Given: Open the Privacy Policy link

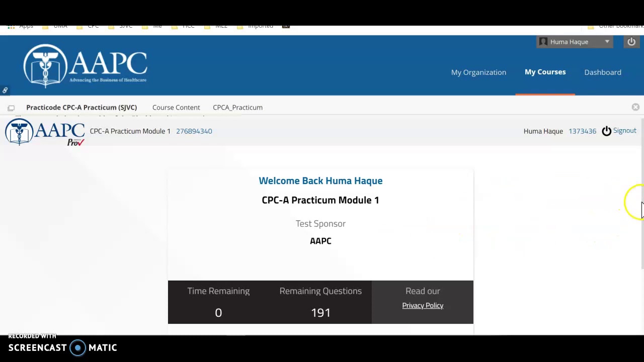Looking at the screenshot, I should click(x=423, y=306).
